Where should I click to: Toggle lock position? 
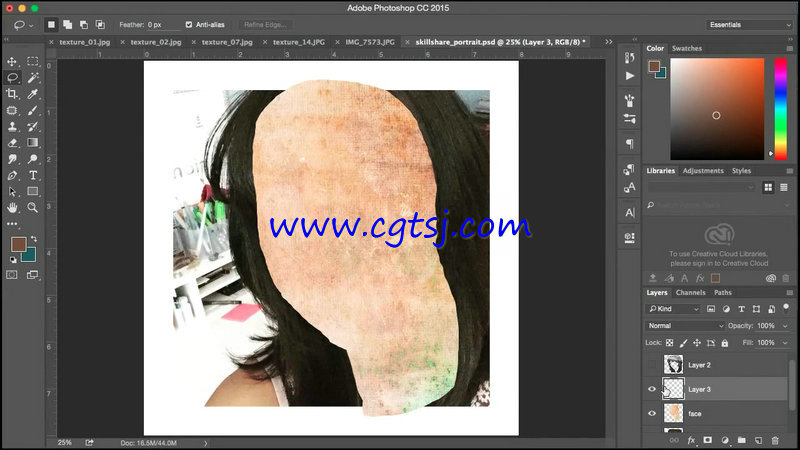coord(697,343)
